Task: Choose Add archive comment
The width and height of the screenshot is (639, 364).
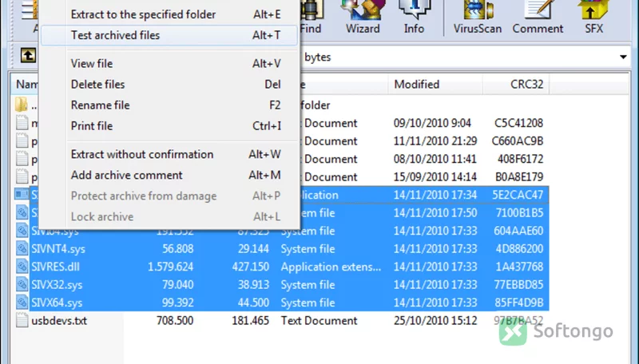Action: (169, 175)
